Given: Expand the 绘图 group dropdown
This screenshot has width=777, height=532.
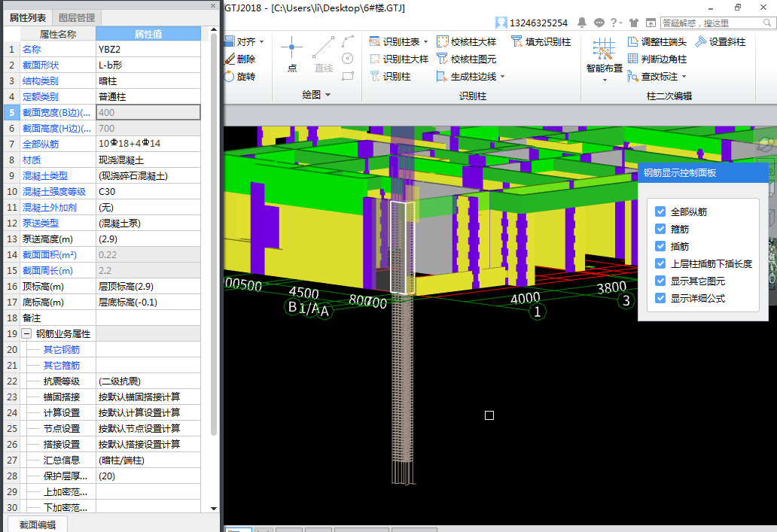Looking at the screenshot, I should [x=328, y=95].
